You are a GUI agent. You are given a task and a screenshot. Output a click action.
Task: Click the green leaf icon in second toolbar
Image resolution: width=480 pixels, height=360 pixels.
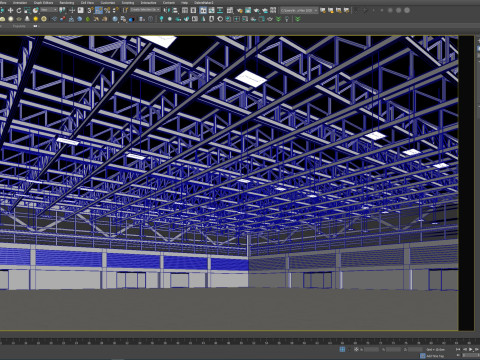[88, 19]
